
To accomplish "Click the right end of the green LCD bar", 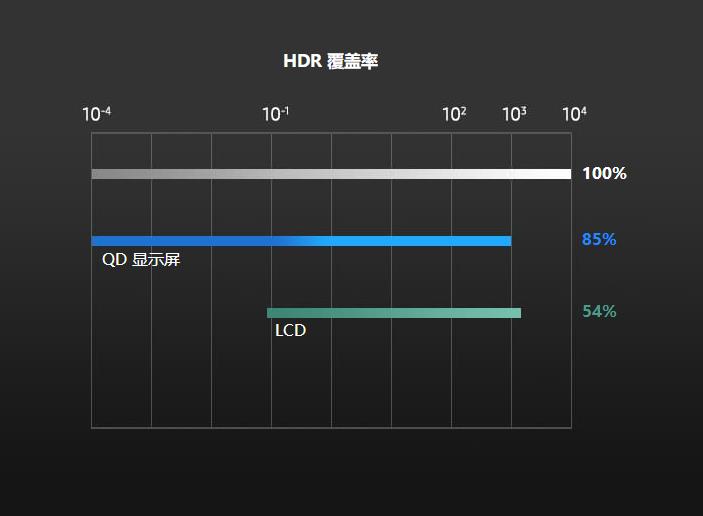I will pos(517,313).
